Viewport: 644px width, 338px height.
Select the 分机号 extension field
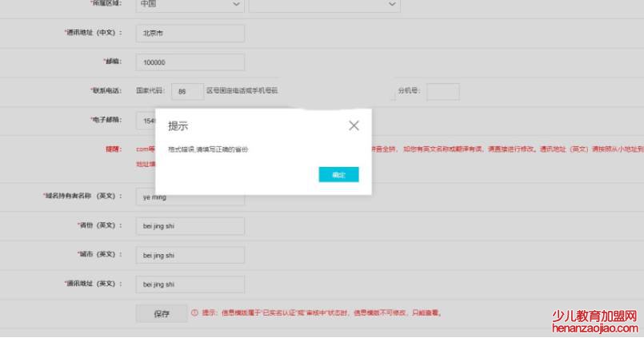pyautogui.click(x=442, y=91)
